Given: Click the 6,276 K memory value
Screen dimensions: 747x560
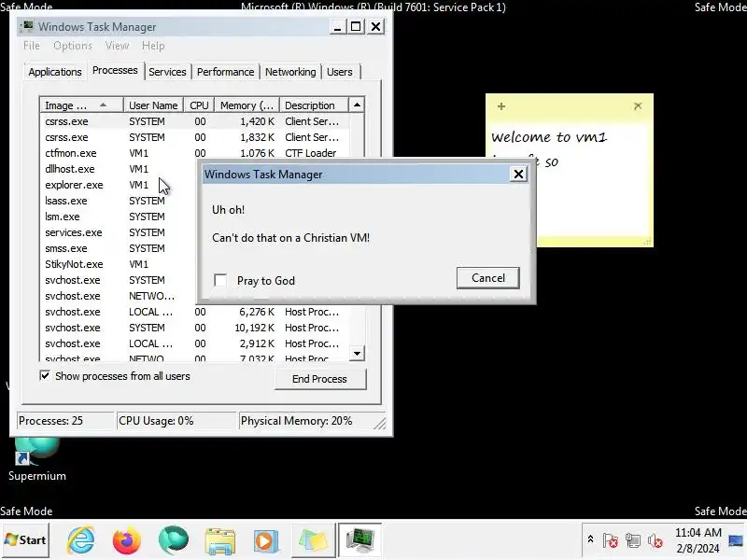Looking at the screenshot, I should click(257, 312).
